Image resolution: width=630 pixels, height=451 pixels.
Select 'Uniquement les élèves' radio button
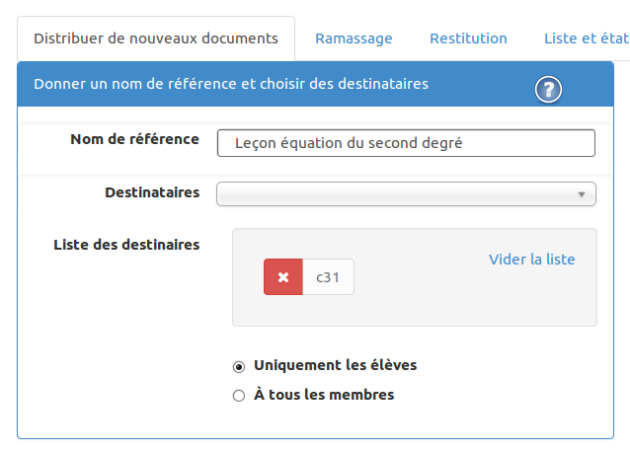[239, 367]
